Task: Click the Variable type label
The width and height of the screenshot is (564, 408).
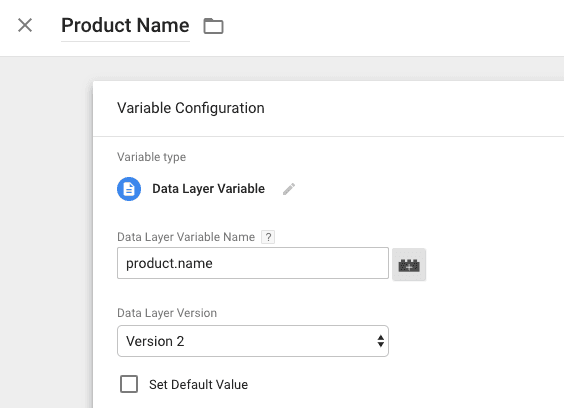Action: pos(151,157)
